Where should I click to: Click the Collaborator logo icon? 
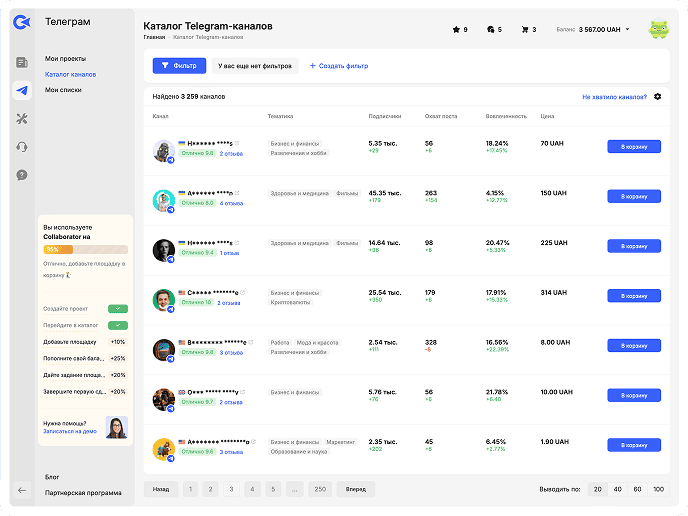click(22, 22)
